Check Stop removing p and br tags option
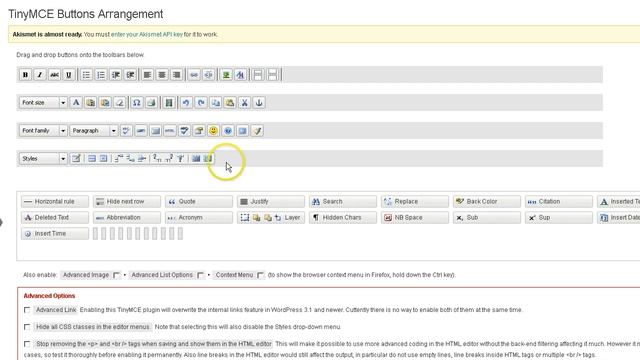The height and width of the screenshot is (360, 640). [x=27, y=344]
